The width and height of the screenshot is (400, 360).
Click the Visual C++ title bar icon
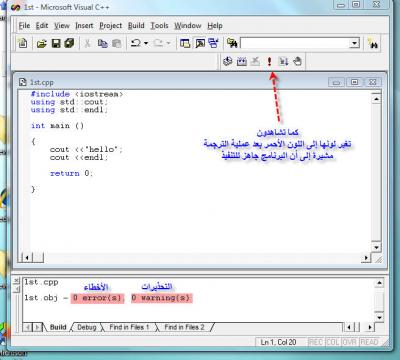coord(15,7)
